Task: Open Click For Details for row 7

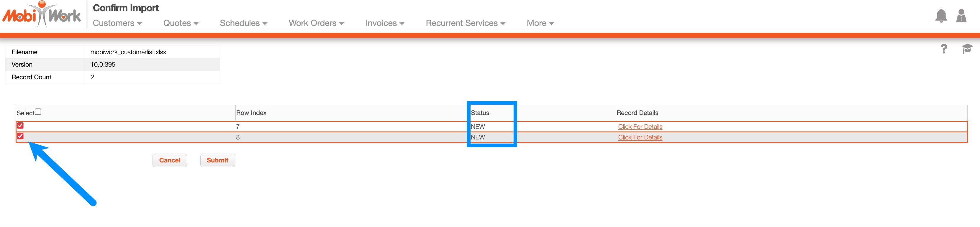Action: click(640, 126)
